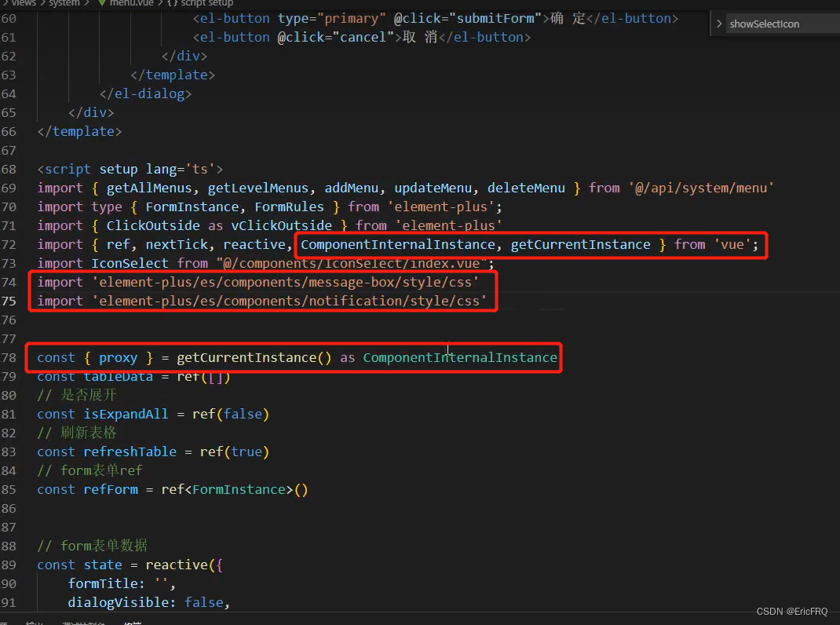Click the dialogVisible property name
The width and height of the screenshot is (840, 625).
(118, 602)
